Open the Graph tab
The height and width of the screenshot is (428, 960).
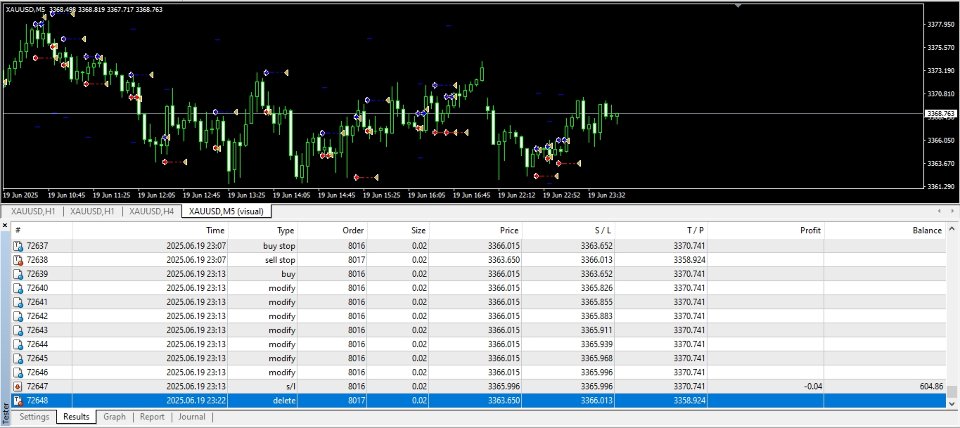[114, 417]
